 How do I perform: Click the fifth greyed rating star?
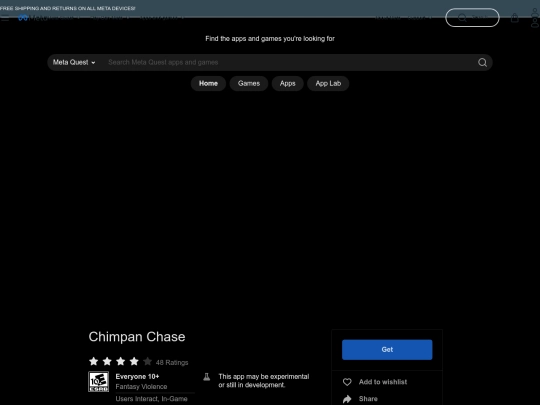coord(147,362)
